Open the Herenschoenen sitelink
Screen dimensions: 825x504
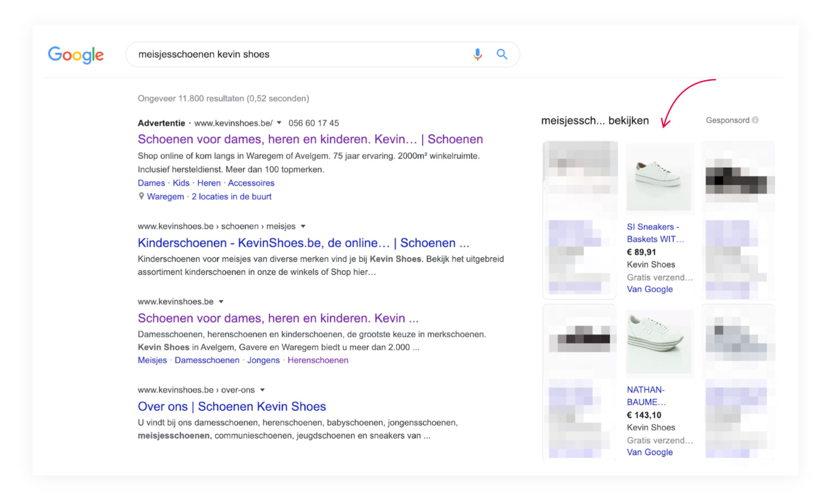click(x=318, y=360)
